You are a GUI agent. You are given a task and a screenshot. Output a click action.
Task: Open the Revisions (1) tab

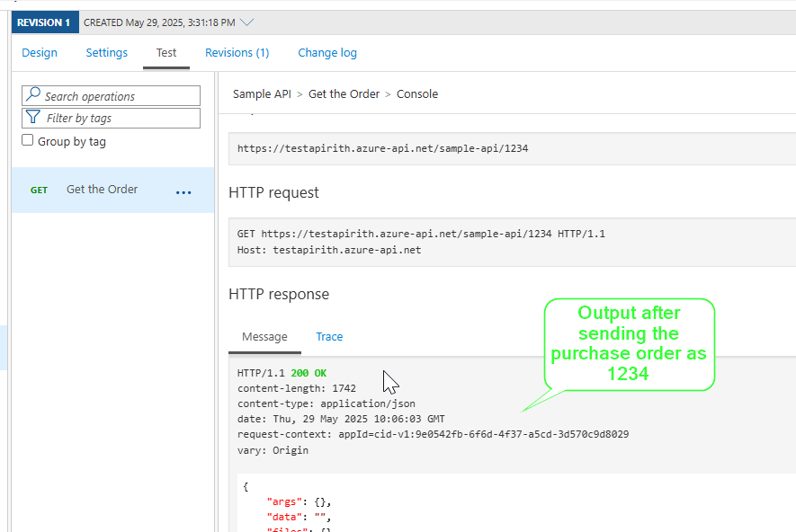click(237, 52)
